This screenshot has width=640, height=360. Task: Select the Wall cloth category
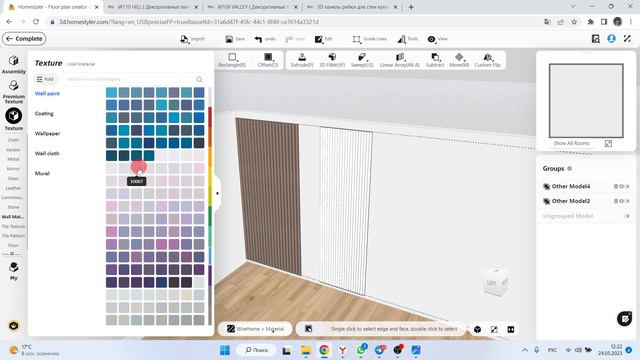pos(47,153)
